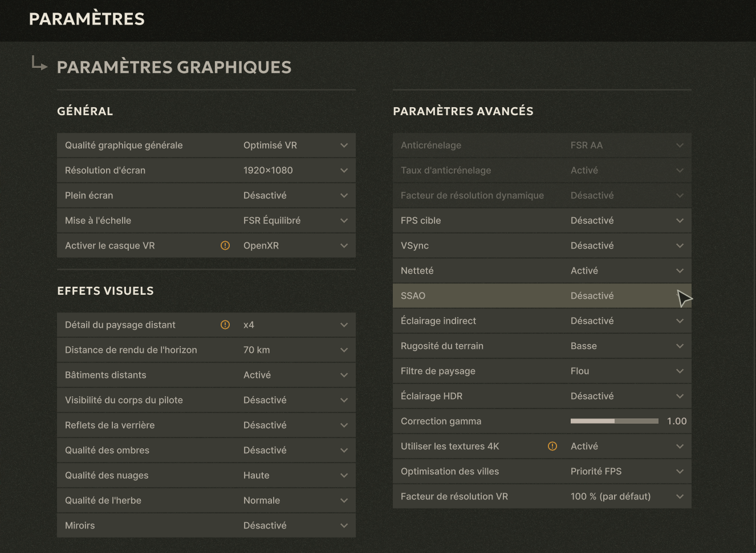Expand the Bâtiments distants setting

click(x=206, y=375)
